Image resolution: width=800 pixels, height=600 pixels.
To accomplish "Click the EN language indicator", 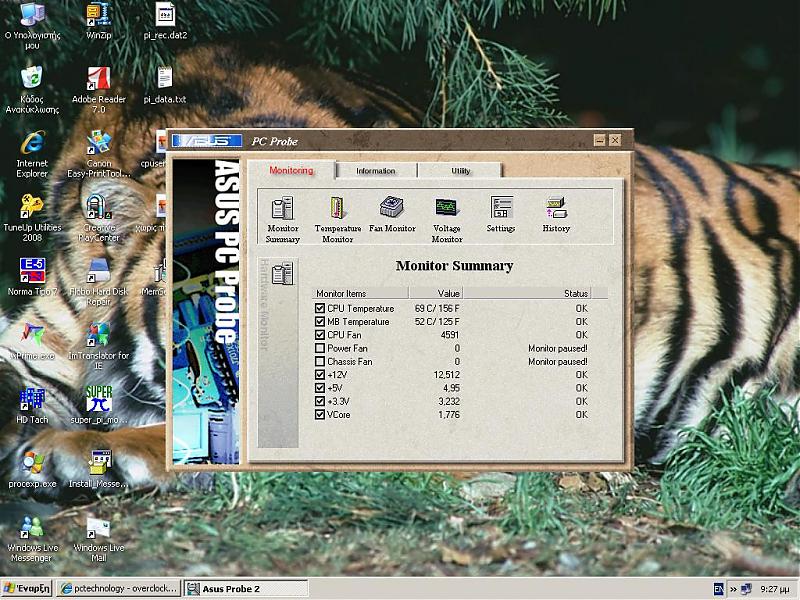I will (718, 589).
